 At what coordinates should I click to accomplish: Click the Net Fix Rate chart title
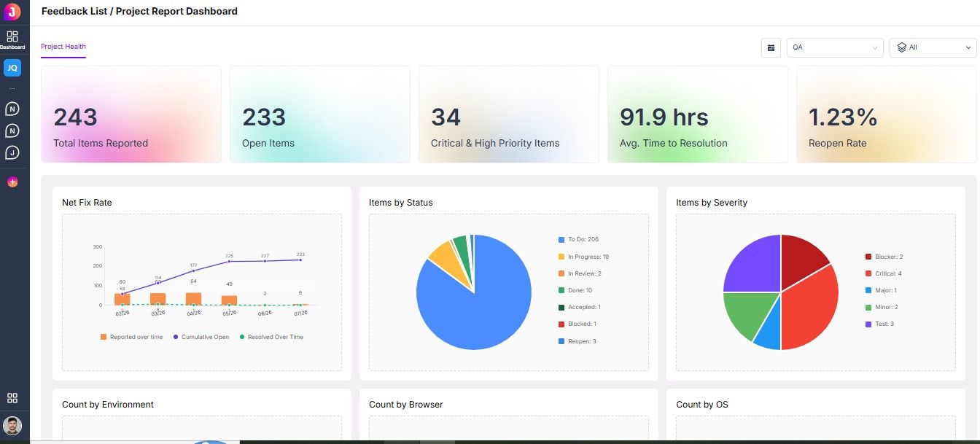[x=87, y=202]
